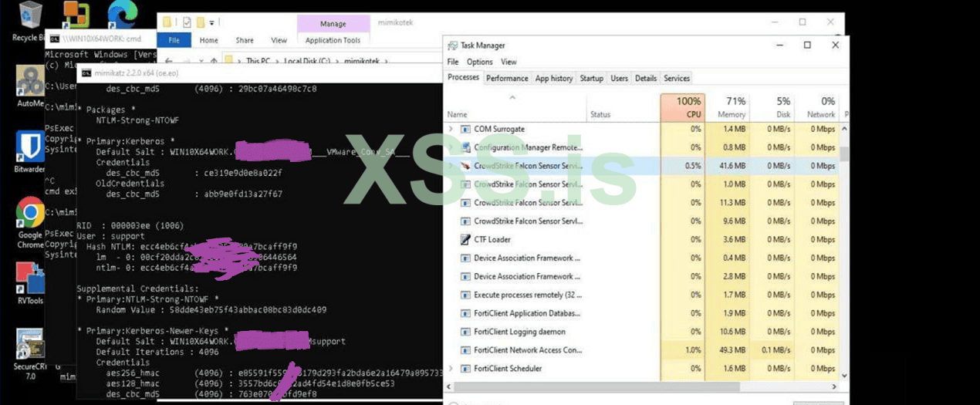
Task: Launch Microsoft Edge from the desktop
Action: click(x=121, y=14)
